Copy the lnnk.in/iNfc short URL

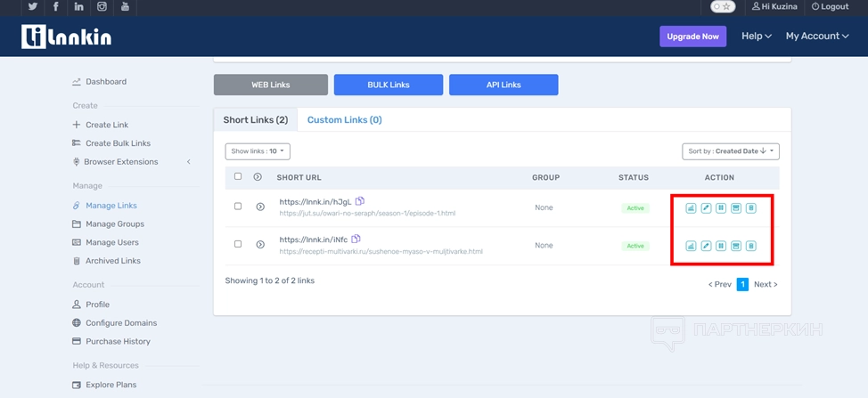click(x=356, y=239)
